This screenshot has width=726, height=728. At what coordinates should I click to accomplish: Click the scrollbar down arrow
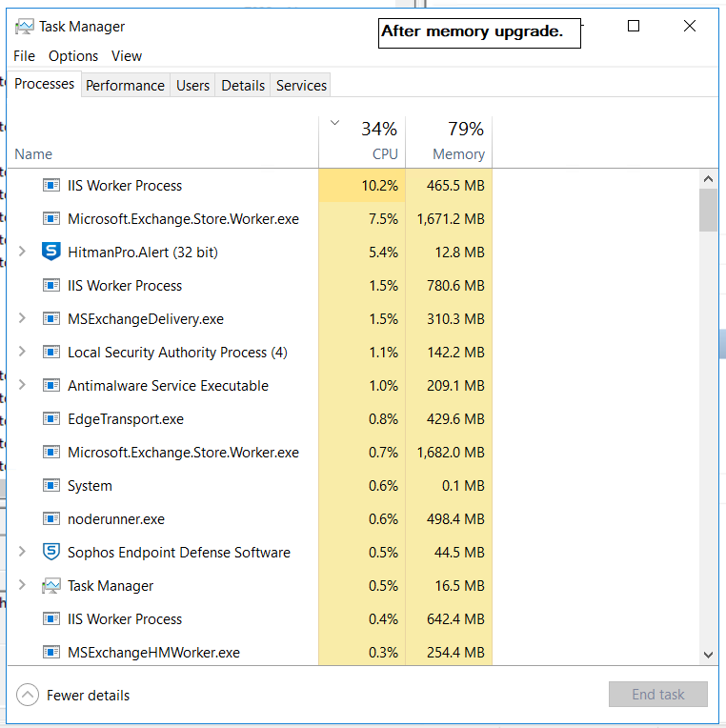(x=708, y=656)
